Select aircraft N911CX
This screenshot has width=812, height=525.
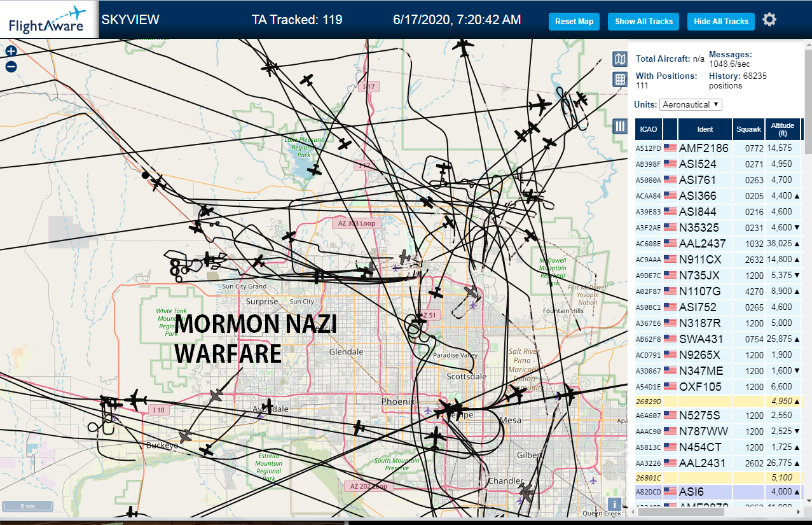[x=718, y=260]
